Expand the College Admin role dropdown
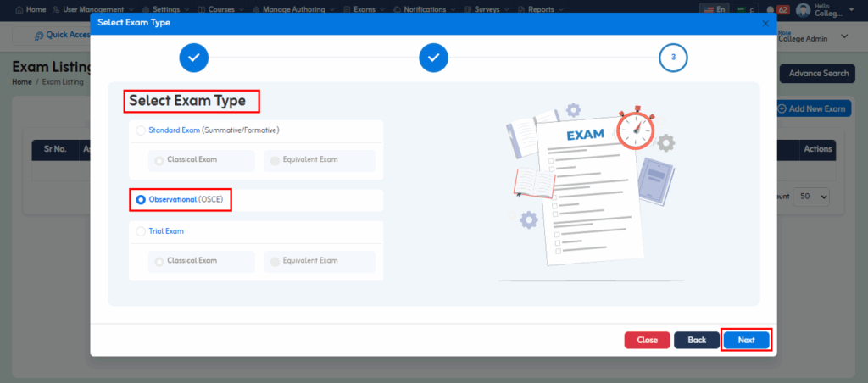This screenshot has height=383, width=868. (843, 36)
